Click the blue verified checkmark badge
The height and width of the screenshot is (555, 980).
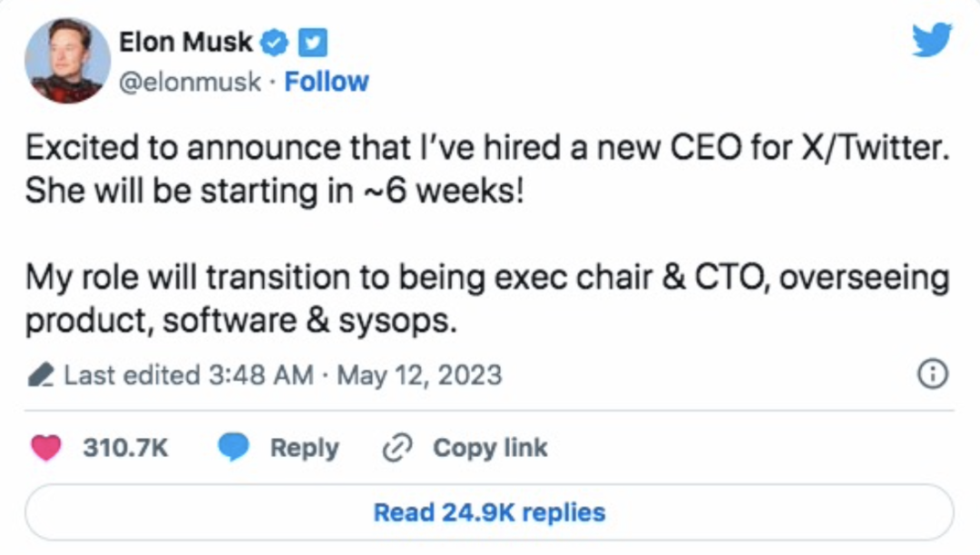(275, 42)
